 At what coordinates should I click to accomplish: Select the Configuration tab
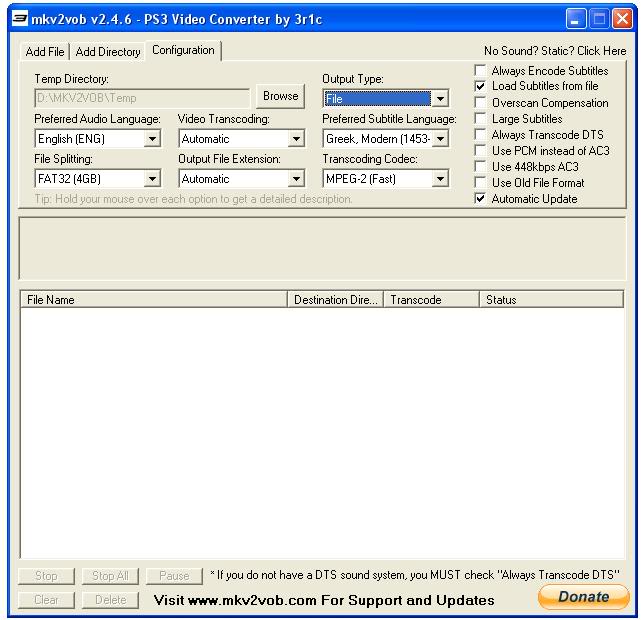point(183,50)
